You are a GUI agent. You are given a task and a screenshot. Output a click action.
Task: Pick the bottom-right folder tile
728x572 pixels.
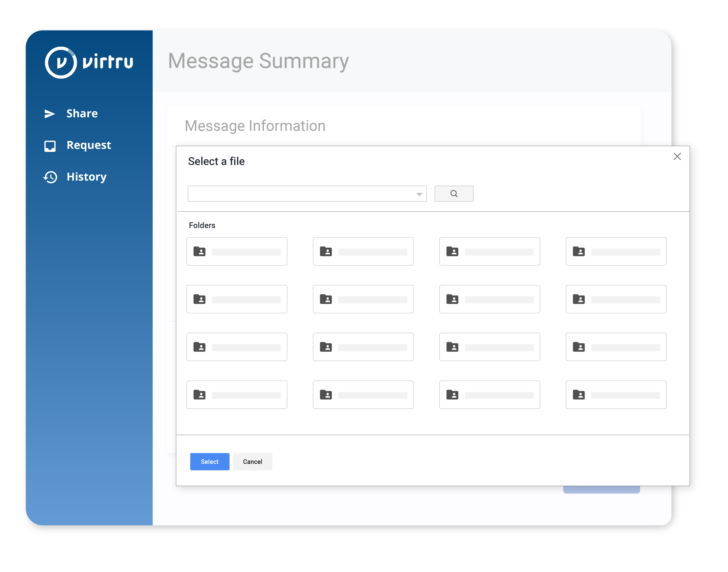pos(616,395)
